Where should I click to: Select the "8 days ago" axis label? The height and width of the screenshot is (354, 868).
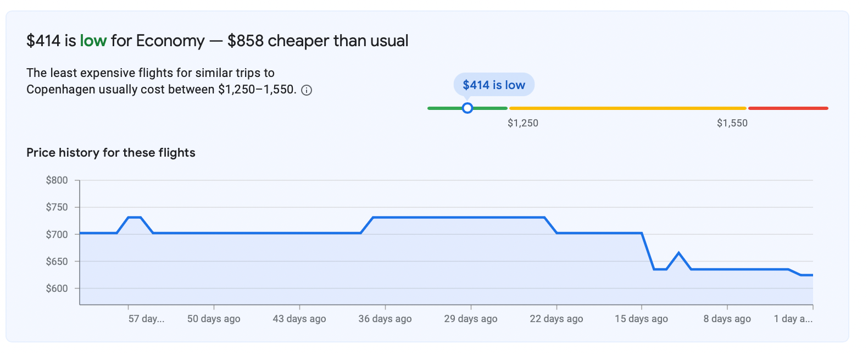(x=727, y=319)
